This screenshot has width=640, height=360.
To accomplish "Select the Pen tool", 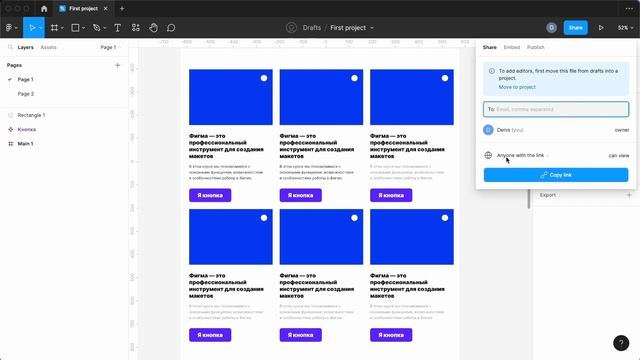I will click(97, 28).
